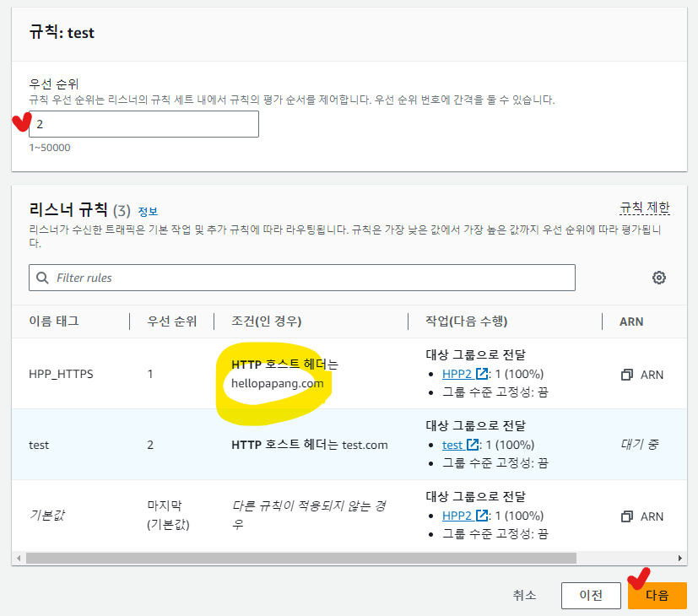Open the listener rules settings gear
This screenshot has height=616, width=698.
pyautogui.click(x=659, y=278)
